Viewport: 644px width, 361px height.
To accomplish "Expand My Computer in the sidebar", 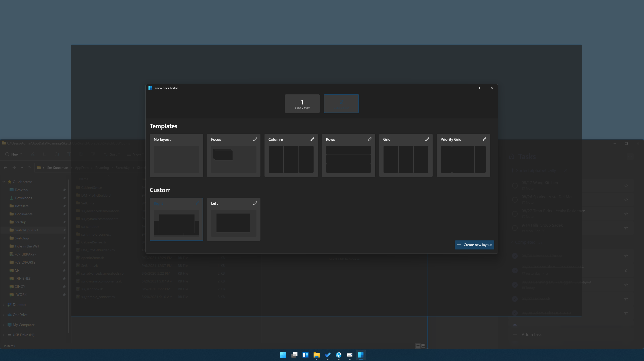I will pyautogui.click(x=4, y=325).
